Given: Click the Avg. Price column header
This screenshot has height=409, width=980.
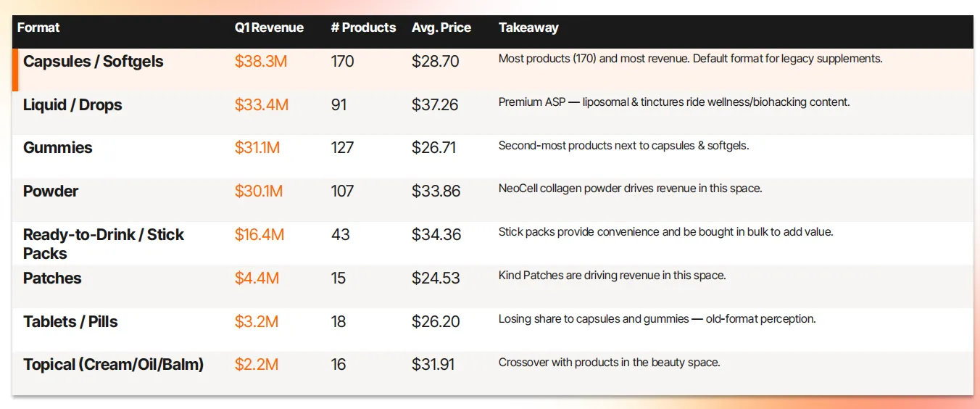Looking at the screenshot, I should [441, 28].
